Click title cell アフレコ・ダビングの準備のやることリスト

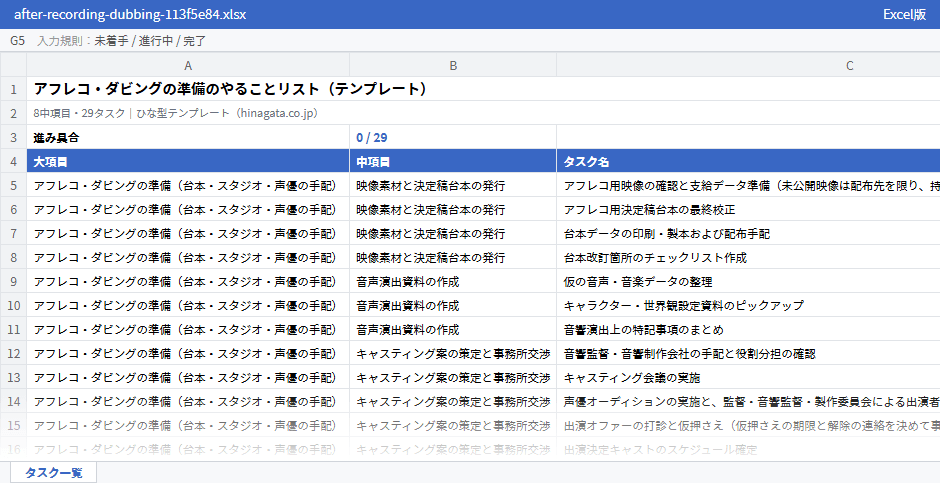[230, 89]
